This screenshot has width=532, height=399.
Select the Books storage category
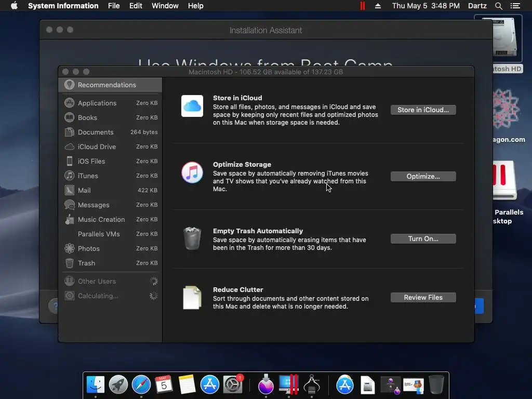[110, 117]
